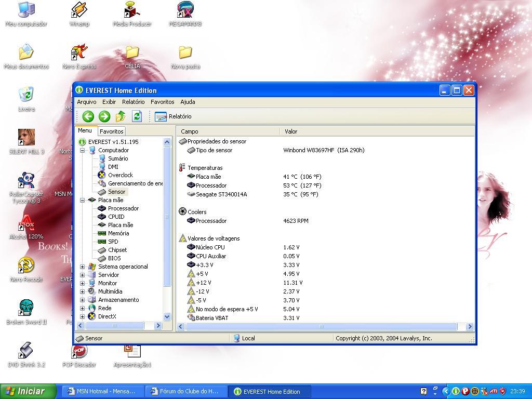Screen dimensions: 532x399
Task: Click left arrow of the tree horizontal scrollbar
Action: coord(81,325)
